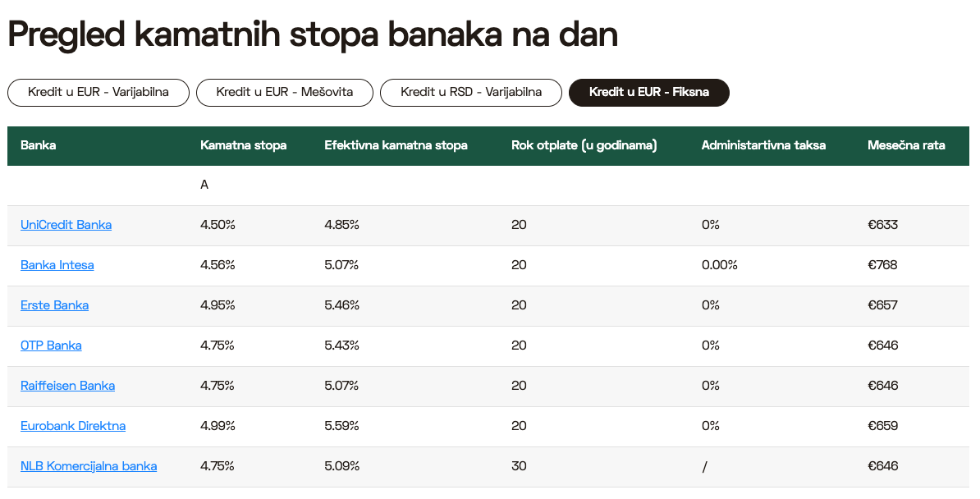Screen dimensions: 980x499
Task: Click the Kredit u EUR - Fiksna tab
Action: pyautogui.click(x=649, y=92)
